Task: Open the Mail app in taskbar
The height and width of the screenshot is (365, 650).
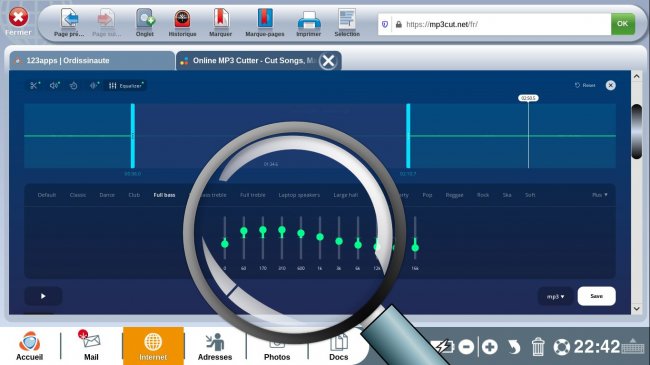Action: point(91,345)
